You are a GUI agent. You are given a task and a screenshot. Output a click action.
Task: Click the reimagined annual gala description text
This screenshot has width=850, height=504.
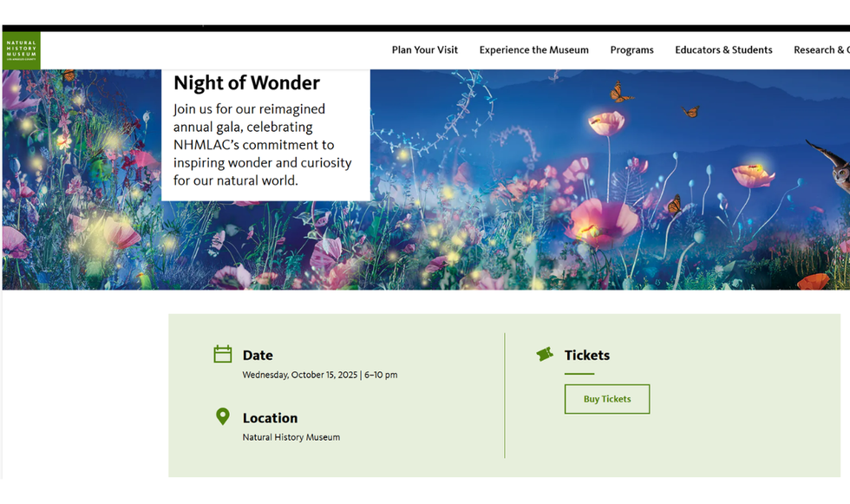[262, 145]
